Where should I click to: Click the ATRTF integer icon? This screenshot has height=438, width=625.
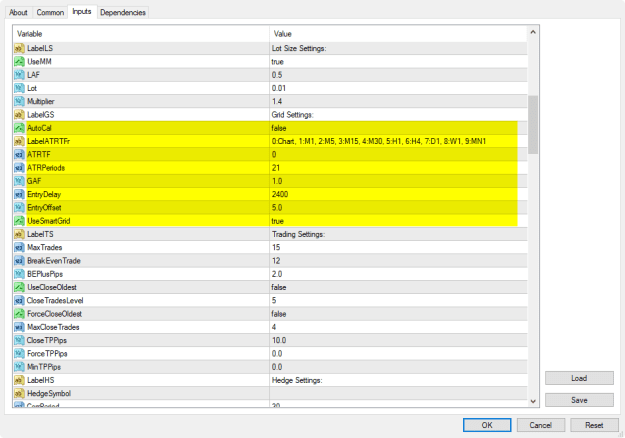[19, 154]
